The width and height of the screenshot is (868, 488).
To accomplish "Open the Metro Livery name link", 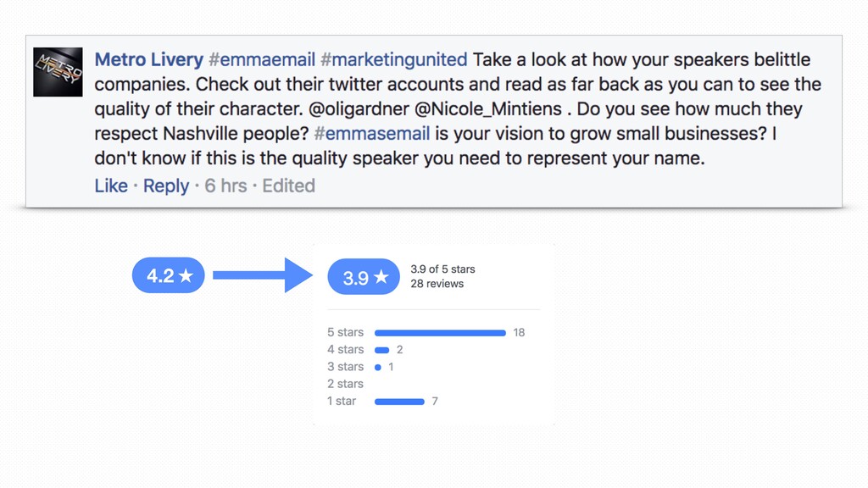I will (149, 60).
